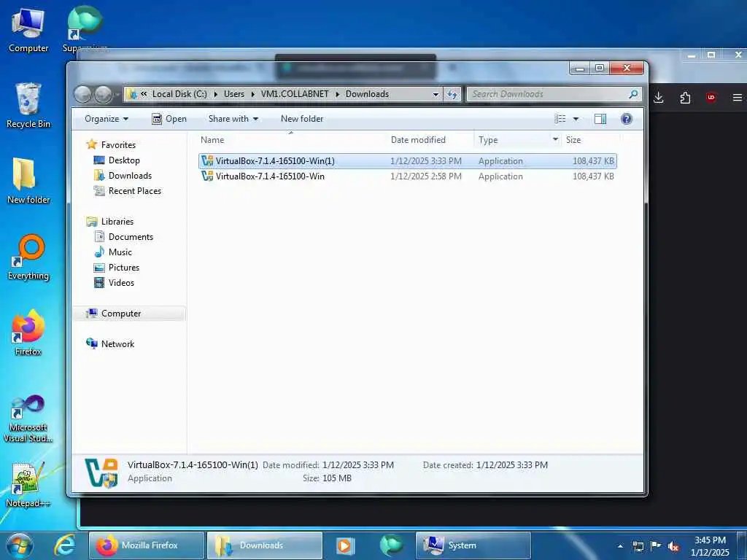Click the Forward navigation arrow in Explorer
This screenshot has width=747, height=560.
coord(104,94)
